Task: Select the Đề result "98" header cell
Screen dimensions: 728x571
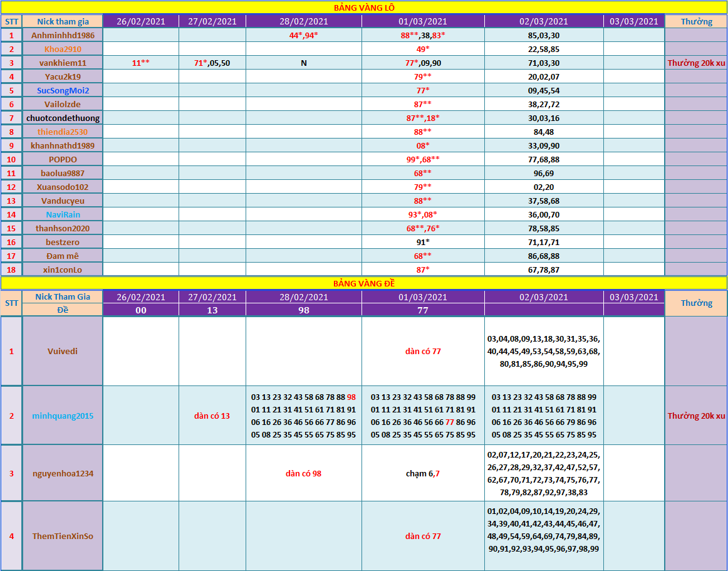Action: pyautogui.click(x=303, y=310)
